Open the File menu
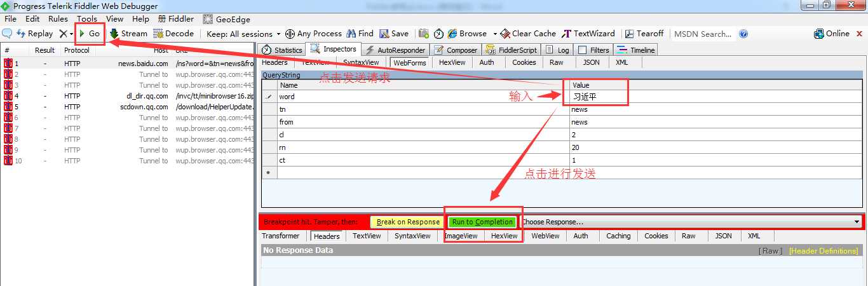Screen dimensions: 868x286 [x=11, y=19]
